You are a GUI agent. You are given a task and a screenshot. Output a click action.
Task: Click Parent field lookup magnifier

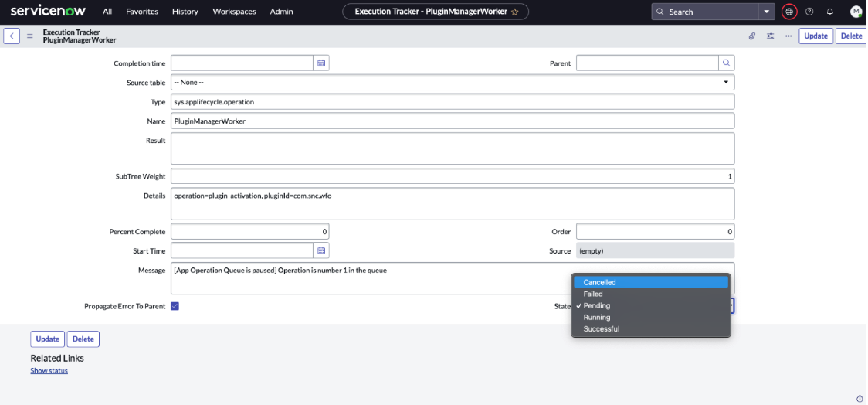click(x=727, y=63)
